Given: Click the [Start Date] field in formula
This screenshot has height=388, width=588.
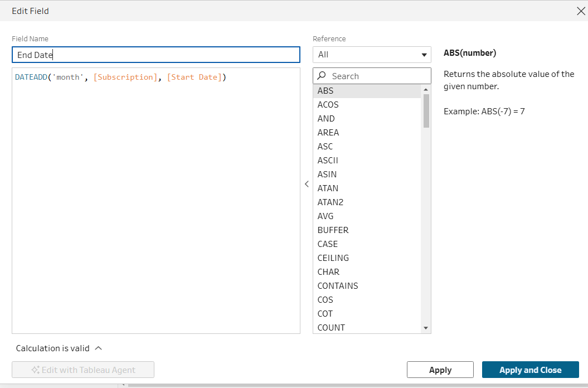Looking at the screenshot, I should click(x=195, y=77).
